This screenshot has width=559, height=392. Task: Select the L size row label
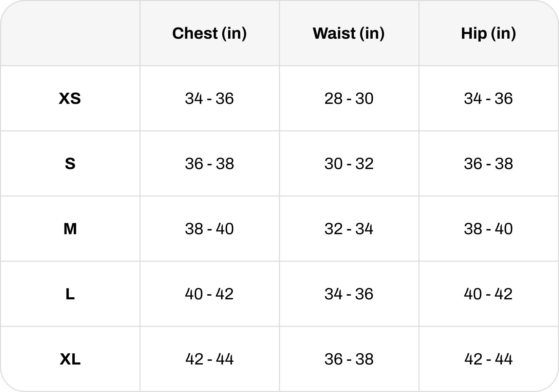pos(70,294)
